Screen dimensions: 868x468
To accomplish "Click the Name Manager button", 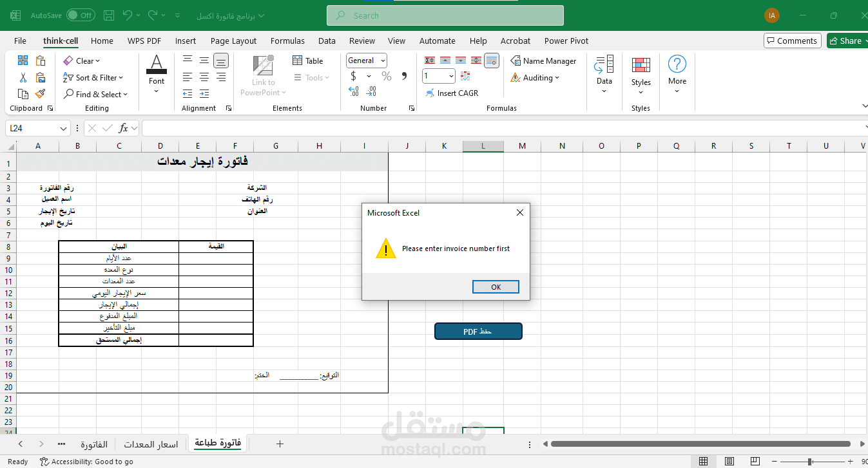I will 543,61.
